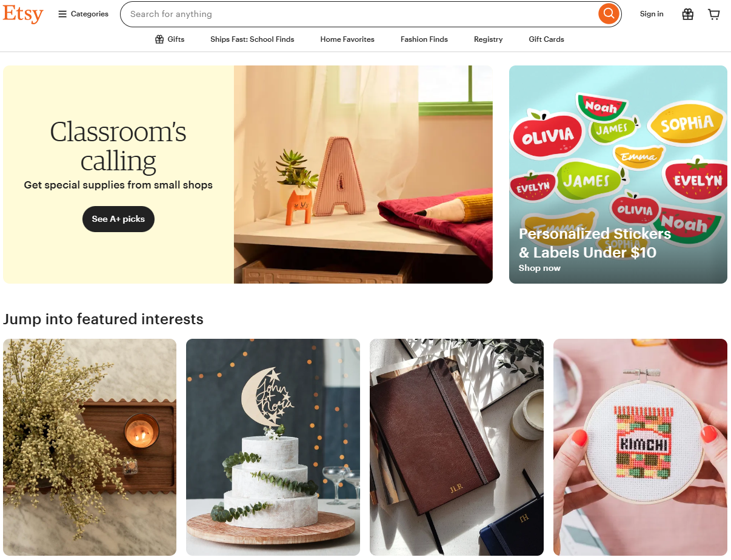The image size is (731, 560).
Task: Open the shopping cart icon
Action: click(714, 14)
